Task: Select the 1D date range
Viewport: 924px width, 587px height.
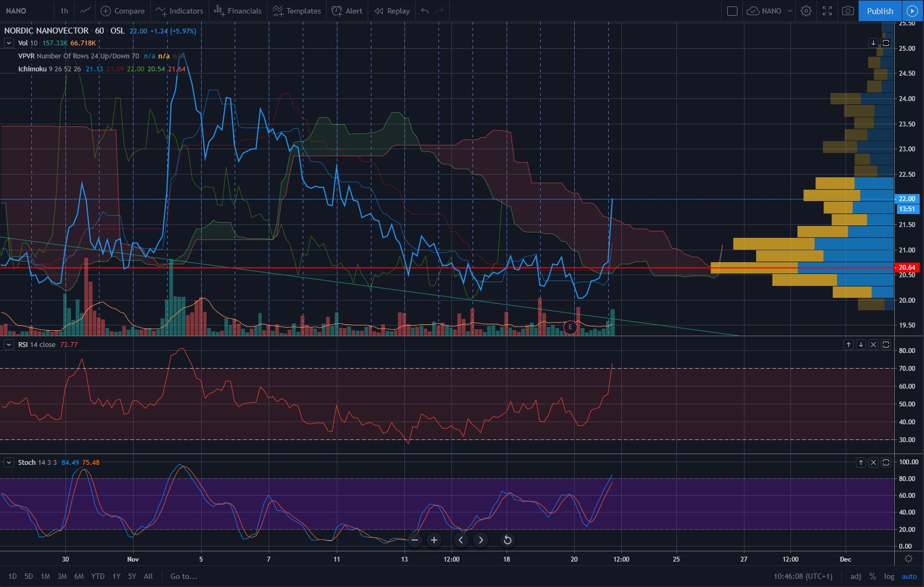Action: tap(12, 576)
